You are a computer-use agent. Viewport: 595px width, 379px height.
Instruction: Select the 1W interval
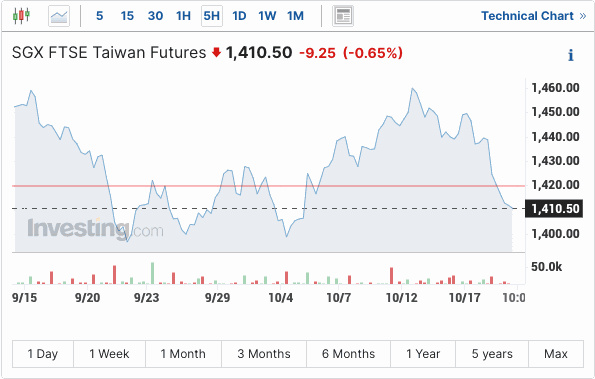click(x=267, y=16)
